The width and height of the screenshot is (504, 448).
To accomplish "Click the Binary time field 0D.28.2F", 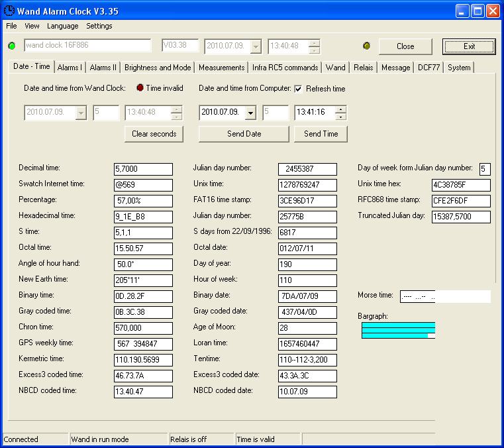I will tap(143, 296).
